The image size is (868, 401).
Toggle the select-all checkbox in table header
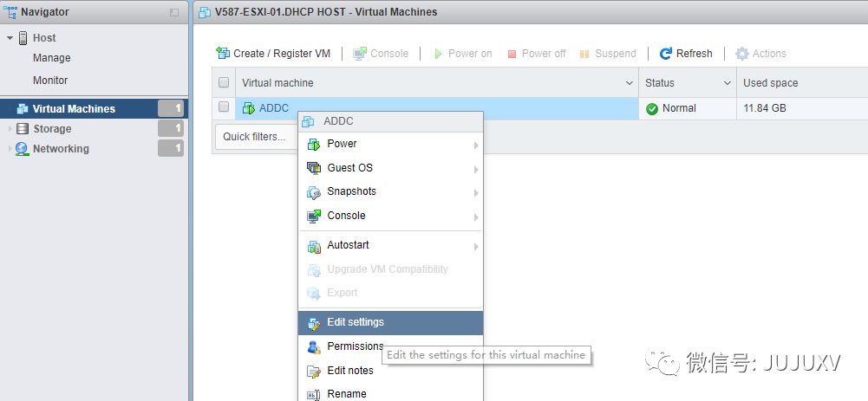[x=224, y=82]
